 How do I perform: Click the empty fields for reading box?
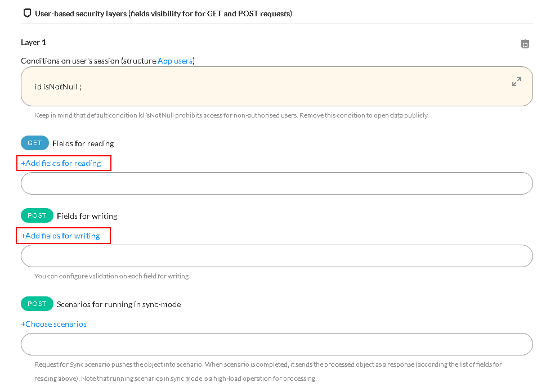(x=277, y=183)
